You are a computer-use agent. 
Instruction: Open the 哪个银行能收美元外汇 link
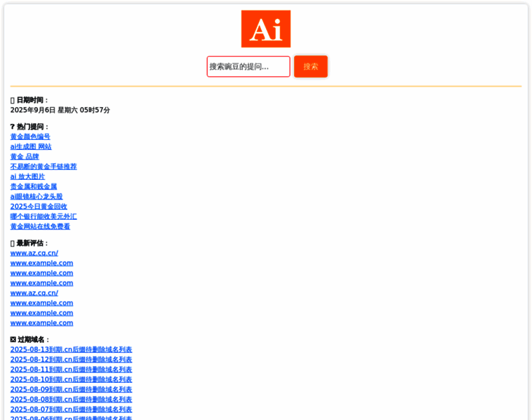pyautogui.click(x=43, y=216)
